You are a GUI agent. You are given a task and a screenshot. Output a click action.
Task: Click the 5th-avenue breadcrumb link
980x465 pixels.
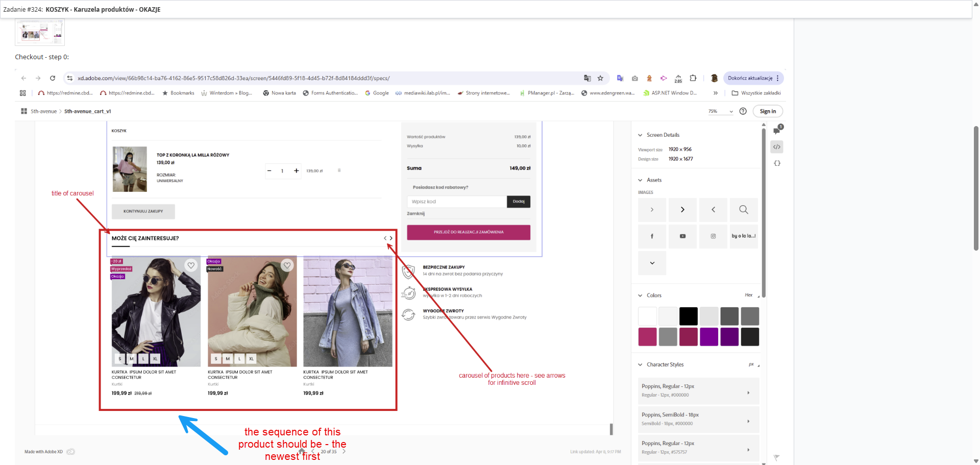(43, 111)
